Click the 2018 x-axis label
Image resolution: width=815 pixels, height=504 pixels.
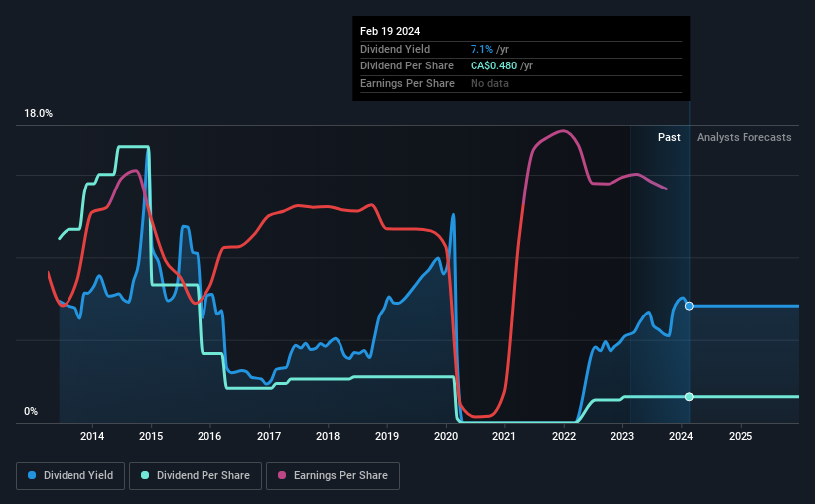pyautogui.click(x=328, y=436)
